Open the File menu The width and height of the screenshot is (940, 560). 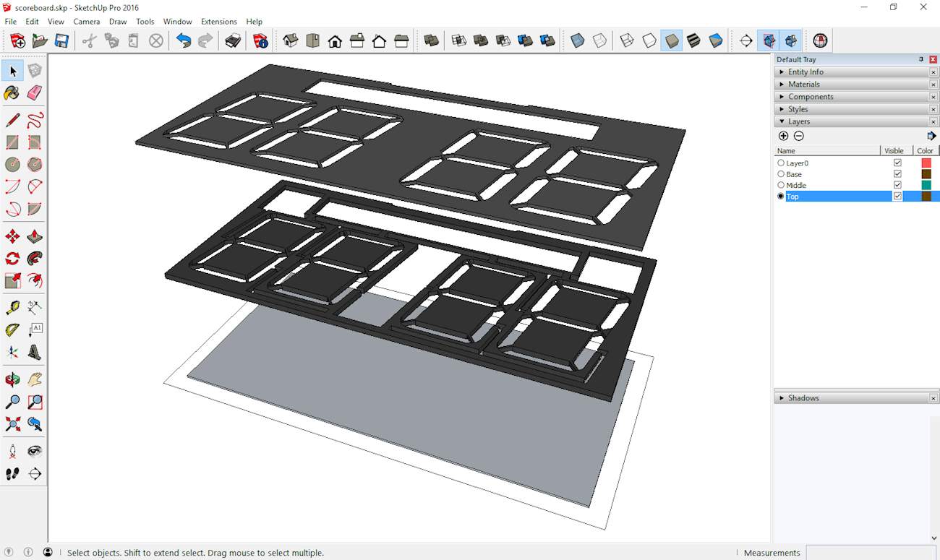pyautogui.click(x=11, y=22)
